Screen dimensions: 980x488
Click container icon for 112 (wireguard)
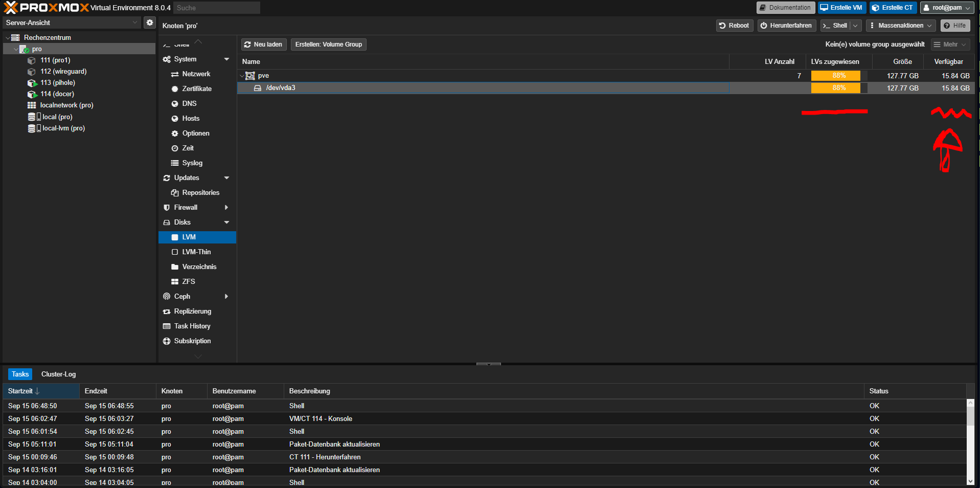coord(32,72)
